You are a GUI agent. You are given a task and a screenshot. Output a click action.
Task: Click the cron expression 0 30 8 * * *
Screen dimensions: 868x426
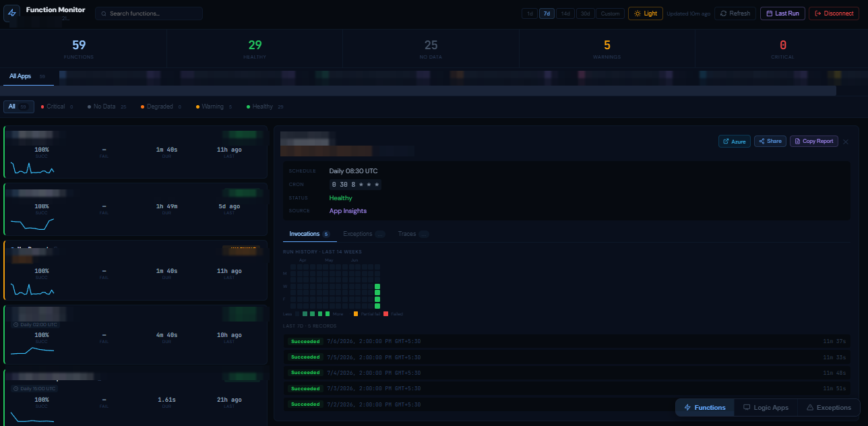(x=355, y=185)
